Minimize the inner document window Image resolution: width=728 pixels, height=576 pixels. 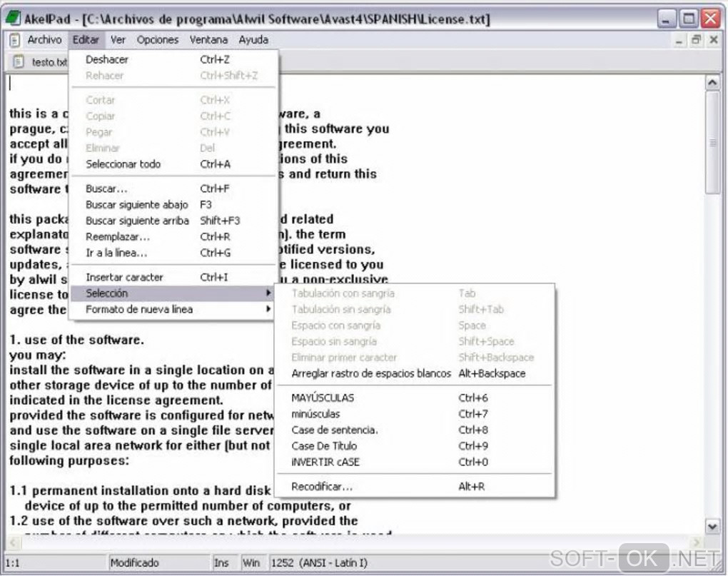679,41
